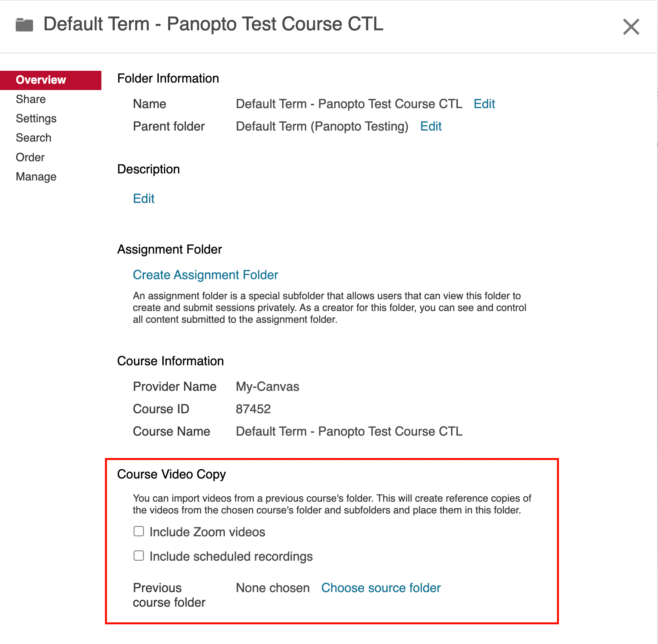Click the Course ID value 87452
The height and width of the screenshot is (644, 658).
(x=253, y=409)
